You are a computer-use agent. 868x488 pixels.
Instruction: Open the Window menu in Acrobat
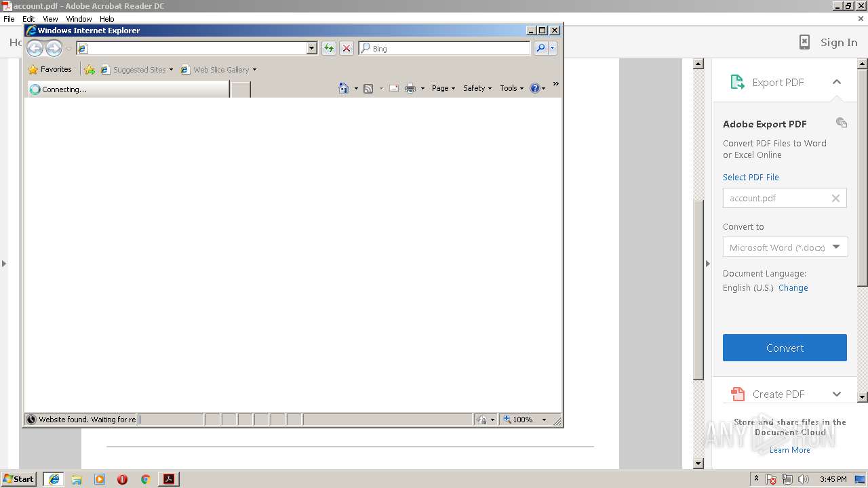pos(79,19)
